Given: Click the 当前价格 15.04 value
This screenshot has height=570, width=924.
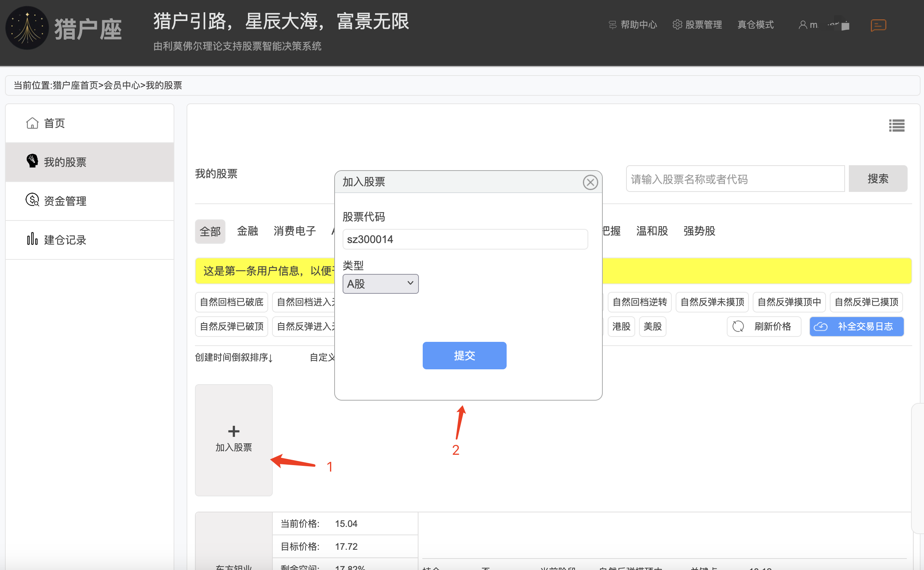Looking at the screenshot, I should pos(346,524).
